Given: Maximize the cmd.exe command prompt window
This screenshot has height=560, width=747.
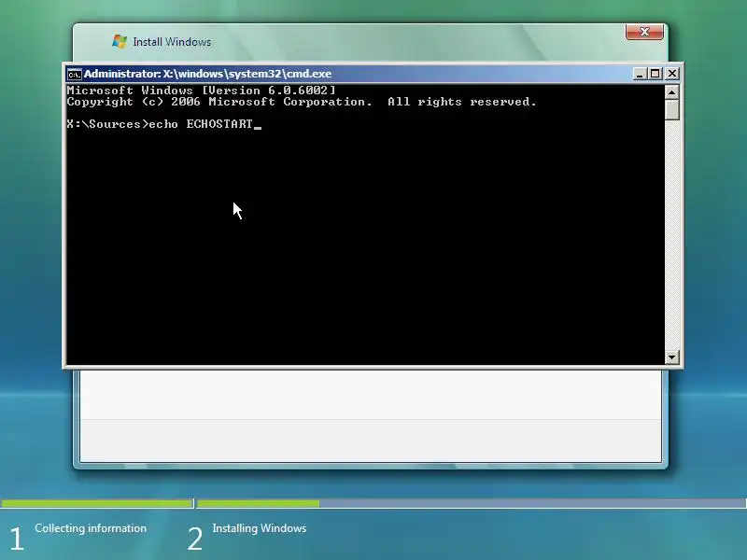Looking at the screenshot, I should pos(655,74).
